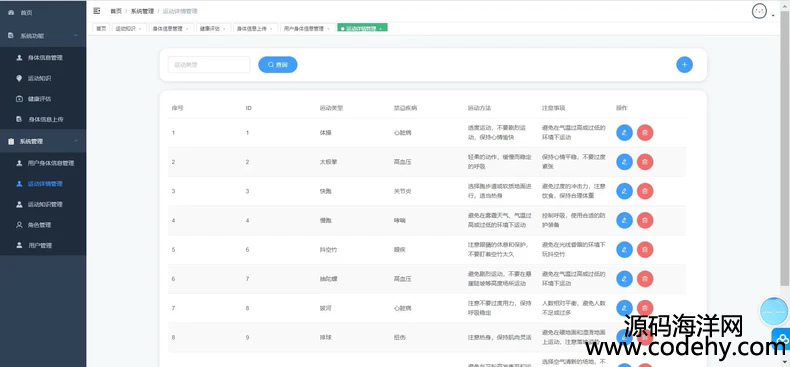Image resolution: width=790 pixels, height=367 pixels.
Task: Edit the 太极拳 row record
Action: 624,162
